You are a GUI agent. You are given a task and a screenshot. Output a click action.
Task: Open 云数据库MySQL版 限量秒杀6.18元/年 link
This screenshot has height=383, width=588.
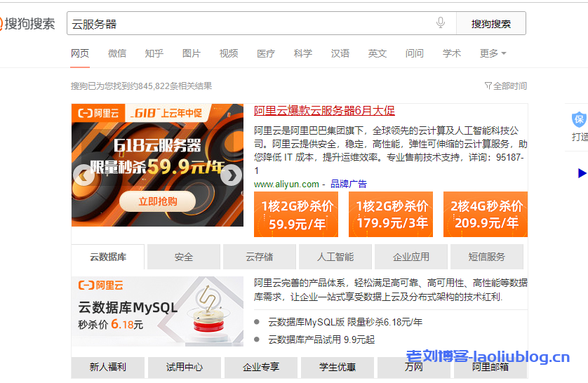click(x=345, y=322)
